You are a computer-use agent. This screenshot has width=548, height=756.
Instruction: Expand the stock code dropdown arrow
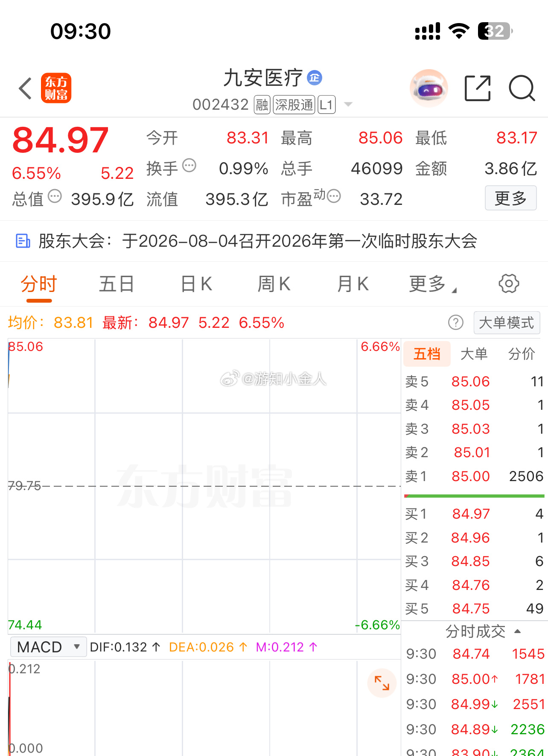click(x=348, y=105)
